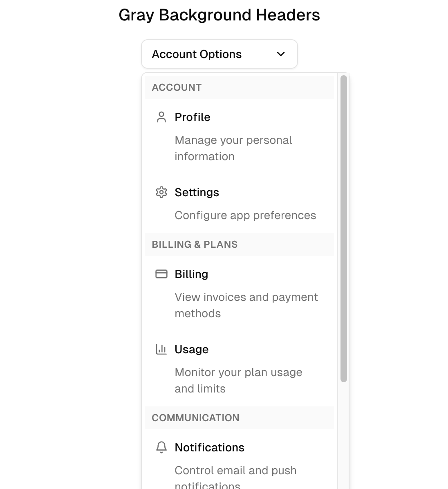Viewport: 448px width, 489px height.
Task: Choose the Billing menu option
Action: [x=191, y=274]
